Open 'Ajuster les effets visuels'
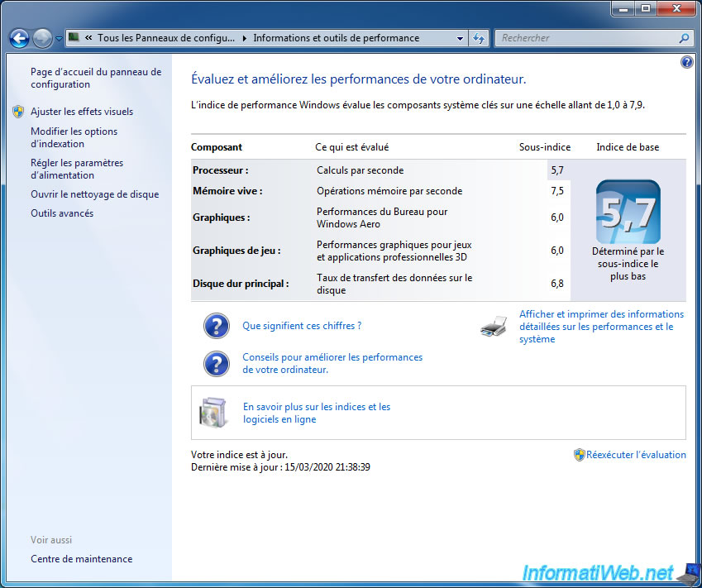702x588 pixels. click(82, 112)
